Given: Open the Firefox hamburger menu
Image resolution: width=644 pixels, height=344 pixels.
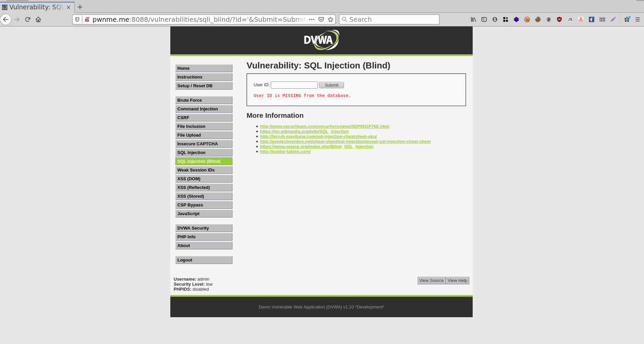Looking at the screenshot, I should coord(638,20).
